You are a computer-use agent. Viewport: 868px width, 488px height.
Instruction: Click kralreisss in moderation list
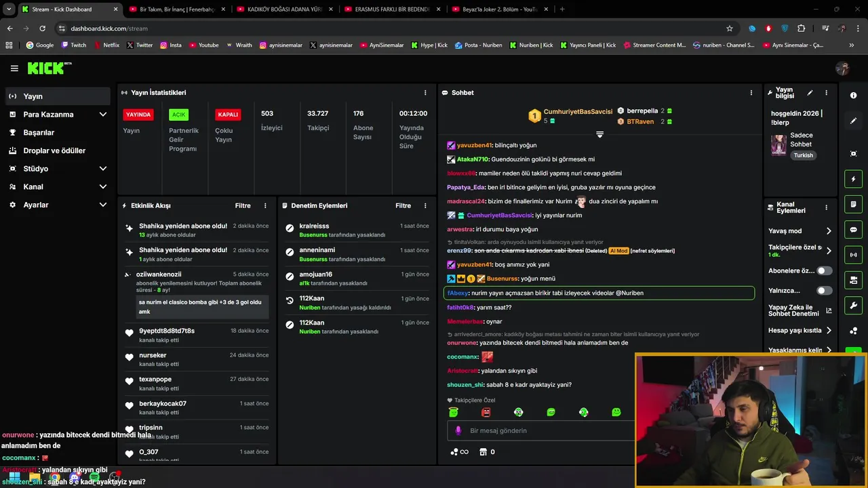(314, 226)
